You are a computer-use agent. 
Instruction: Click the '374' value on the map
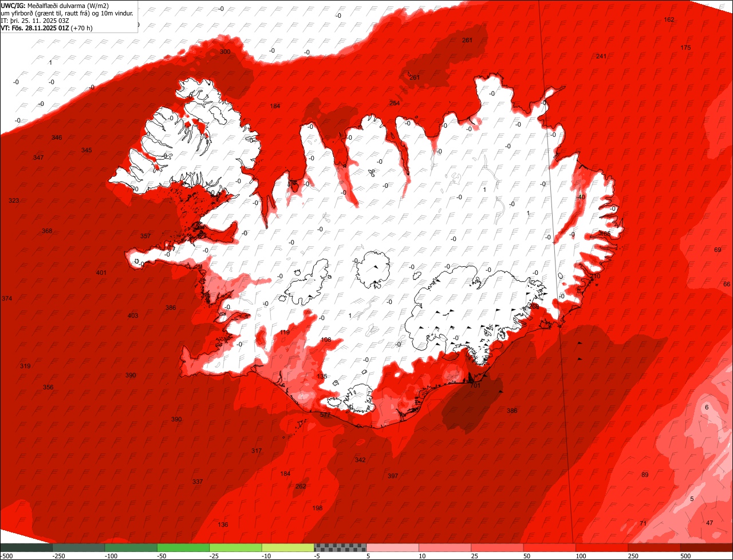point(6,299)
